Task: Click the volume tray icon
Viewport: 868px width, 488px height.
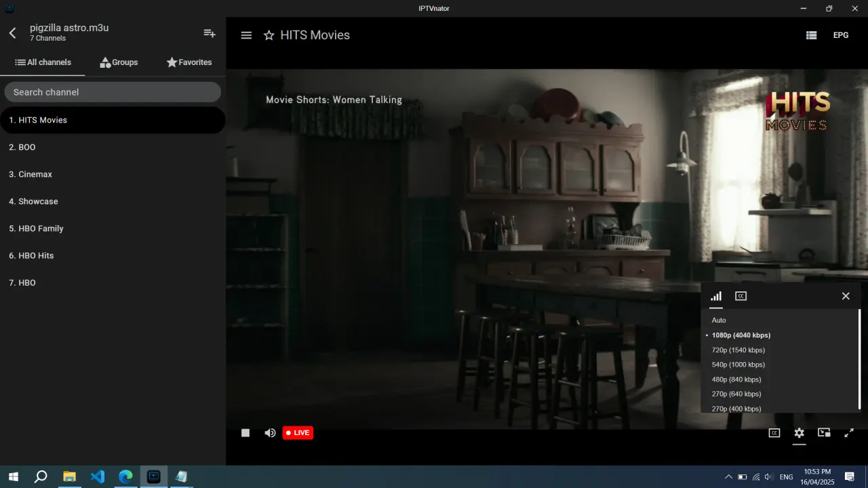Action: 768,477
